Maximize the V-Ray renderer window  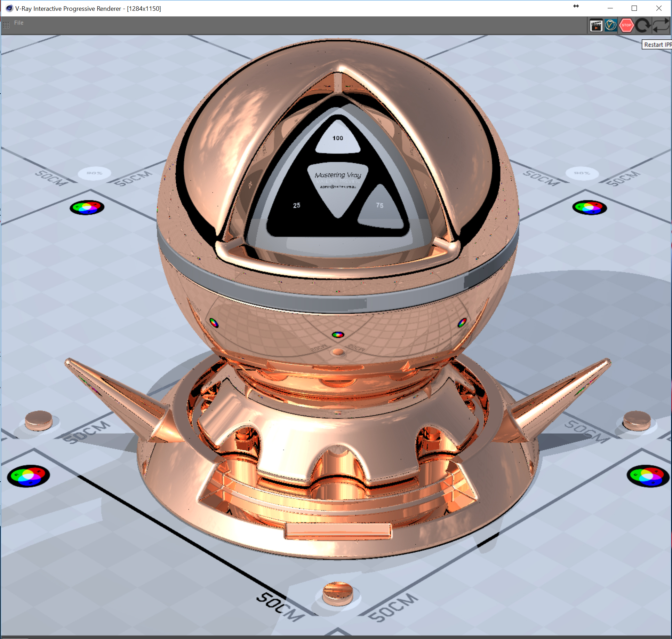tap(634, 8)
